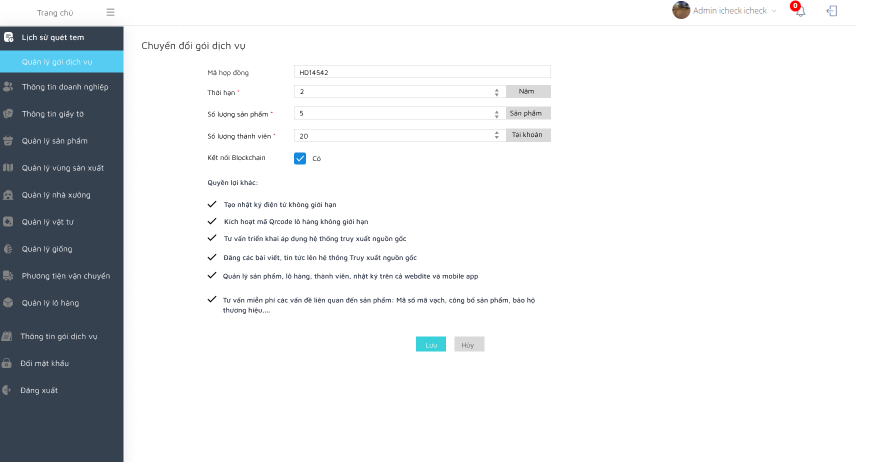The image size is (879, 462).
Task: Click checkmark beside Đăng các bài viết
Action: [212, 257]
